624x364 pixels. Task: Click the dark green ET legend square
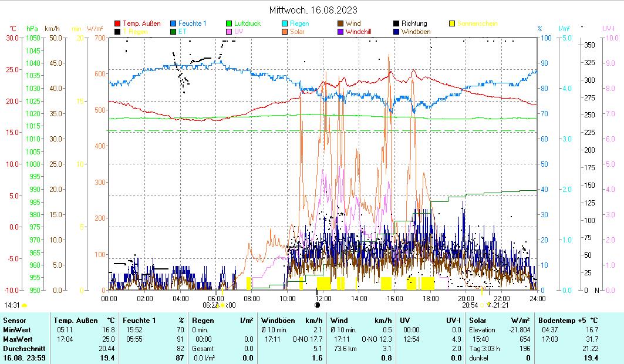pos(174,32)
